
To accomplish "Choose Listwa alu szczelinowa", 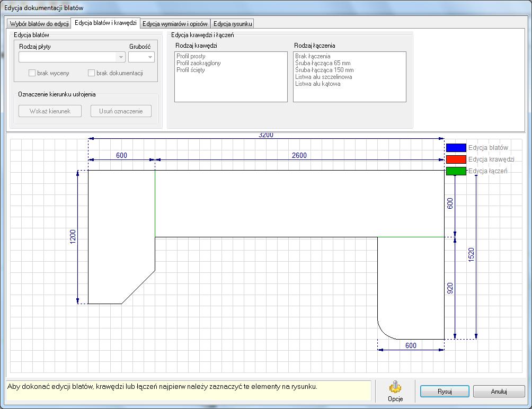I will pos(323,77).
